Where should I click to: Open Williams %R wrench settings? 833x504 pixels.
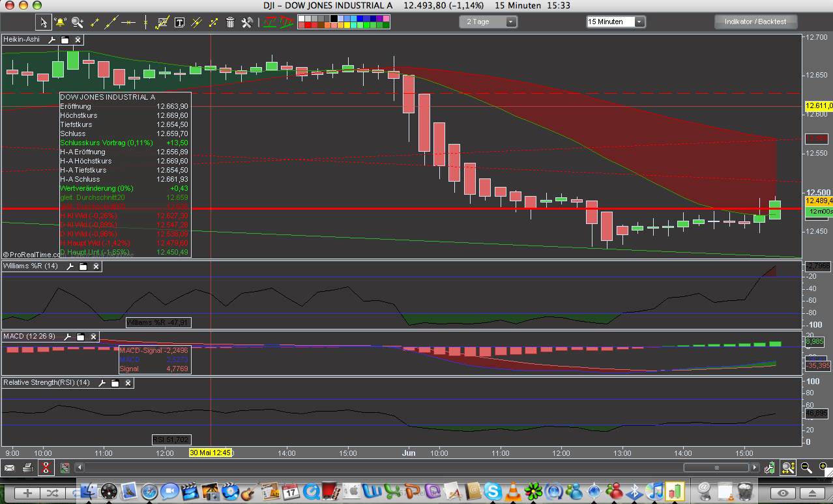click(70, 266)
